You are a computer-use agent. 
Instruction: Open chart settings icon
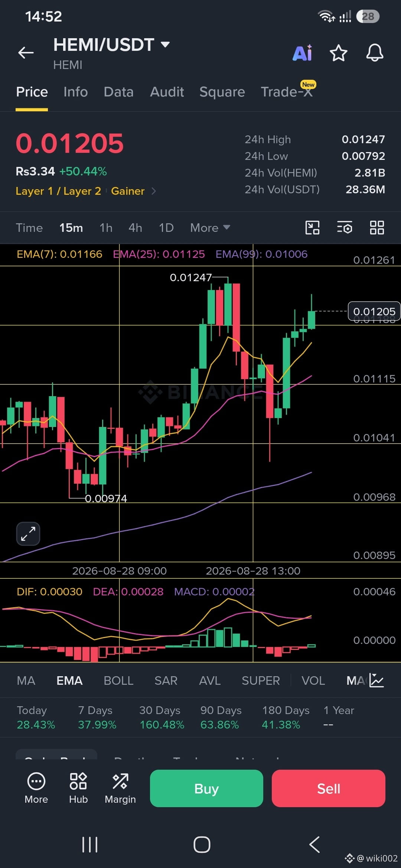(345, 227)
